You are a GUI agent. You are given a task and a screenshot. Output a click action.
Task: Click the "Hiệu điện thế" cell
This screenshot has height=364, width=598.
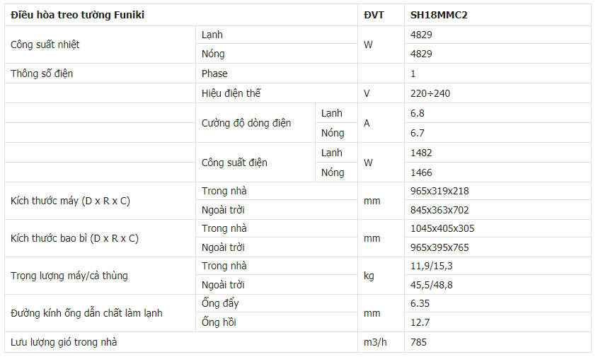231,93
